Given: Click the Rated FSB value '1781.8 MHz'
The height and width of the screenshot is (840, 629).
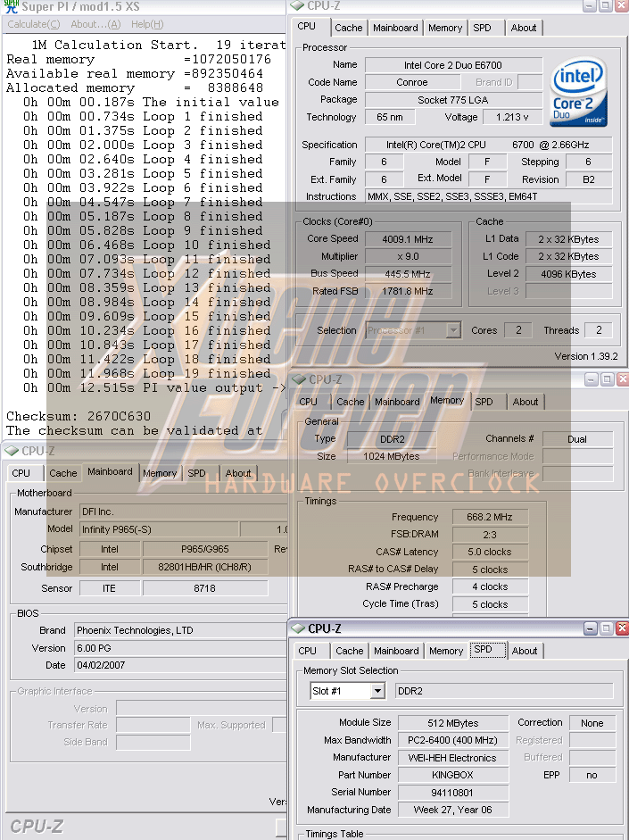Looking at the screenshot, I should (x=408, y=291).
